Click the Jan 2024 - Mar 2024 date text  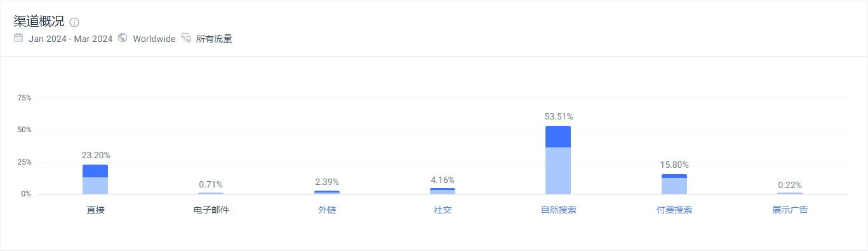click(70, 39)
